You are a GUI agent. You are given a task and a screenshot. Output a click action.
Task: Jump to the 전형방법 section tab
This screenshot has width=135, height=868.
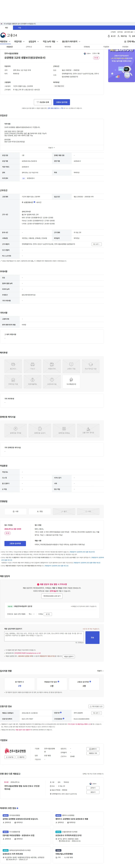pos(87,47)
